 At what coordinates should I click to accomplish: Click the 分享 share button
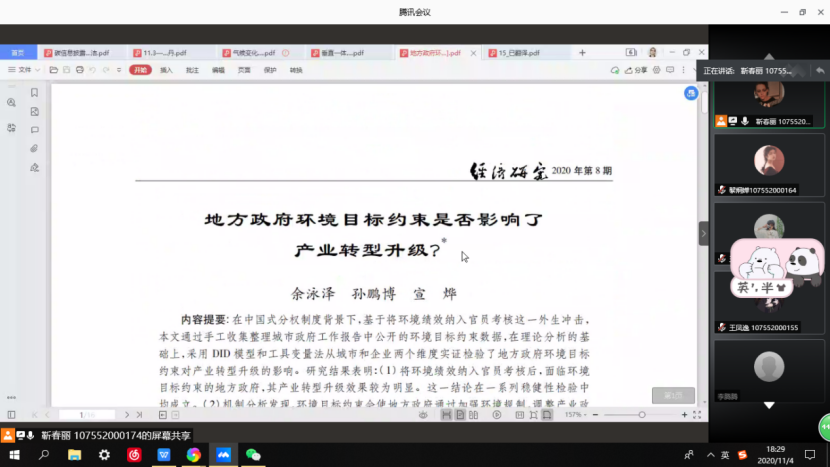click(636, 70)
